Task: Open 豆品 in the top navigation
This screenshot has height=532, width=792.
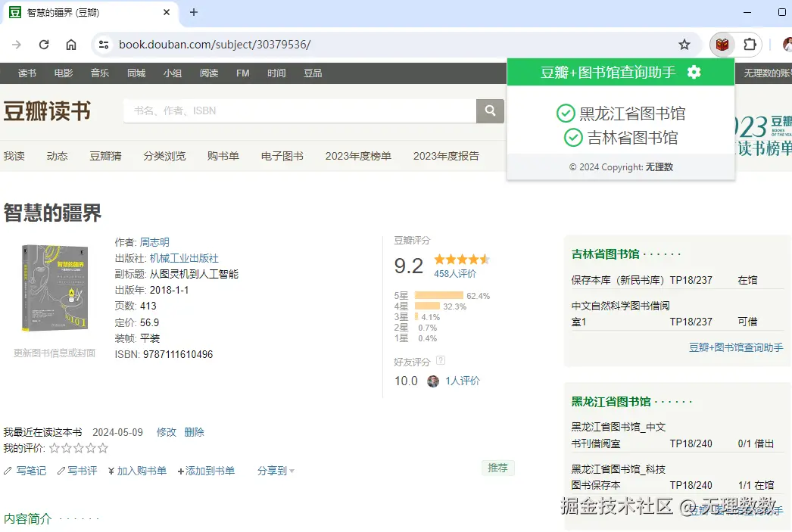Action: tap(313, 73)
